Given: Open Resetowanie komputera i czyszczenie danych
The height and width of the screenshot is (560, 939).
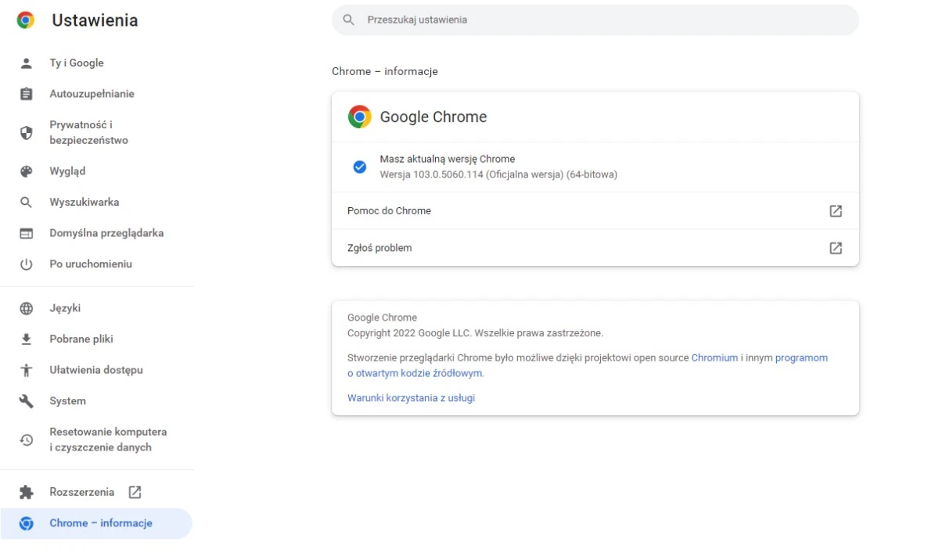Looking at the screenshot, I should pos(108,439).
